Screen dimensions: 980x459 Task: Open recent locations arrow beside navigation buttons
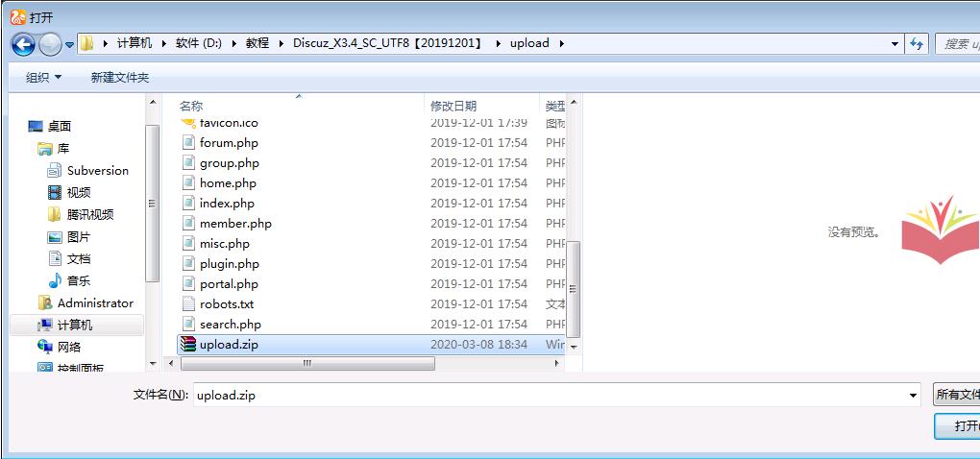coord(69,44)
